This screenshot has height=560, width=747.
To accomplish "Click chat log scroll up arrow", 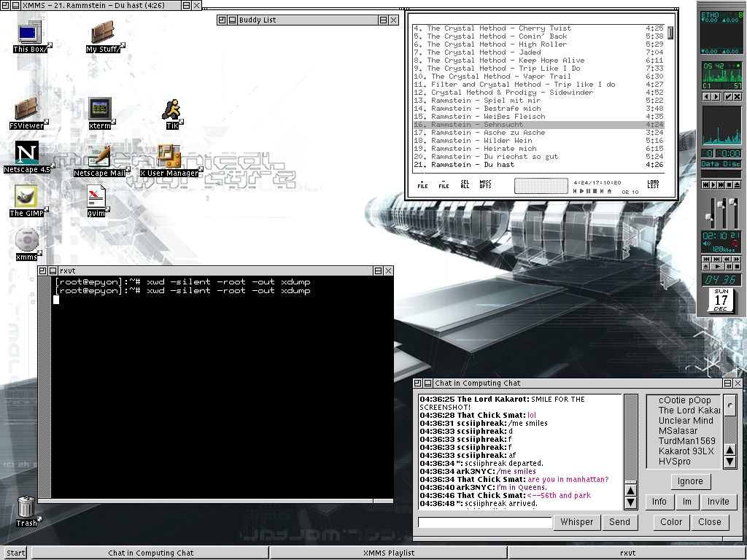I will click(x=630, y=491).
